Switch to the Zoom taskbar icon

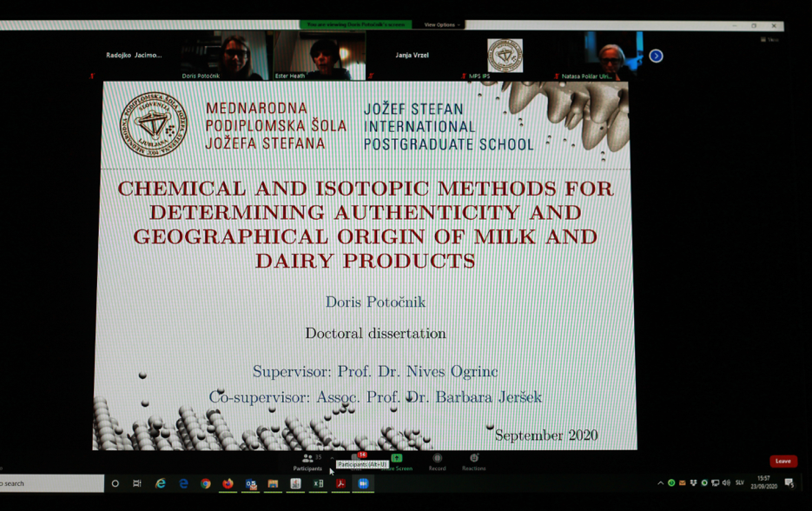(363, 484)
